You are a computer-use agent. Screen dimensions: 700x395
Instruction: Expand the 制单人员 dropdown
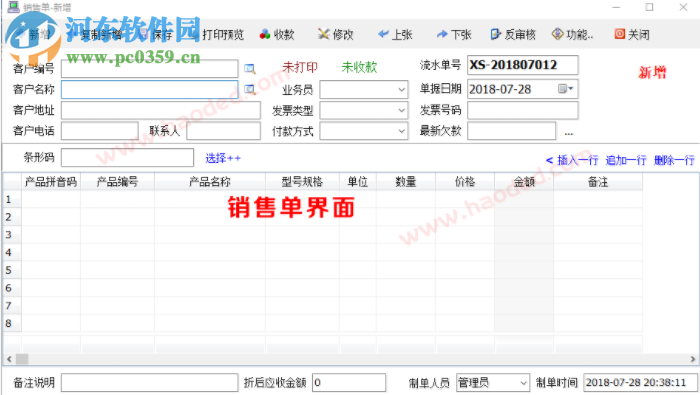pyautogui.click(x=523, y=383)
